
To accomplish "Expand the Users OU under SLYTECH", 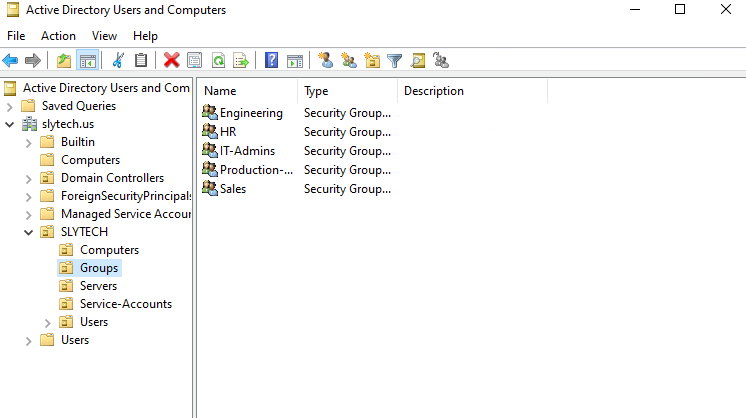I will pos(48,323).
